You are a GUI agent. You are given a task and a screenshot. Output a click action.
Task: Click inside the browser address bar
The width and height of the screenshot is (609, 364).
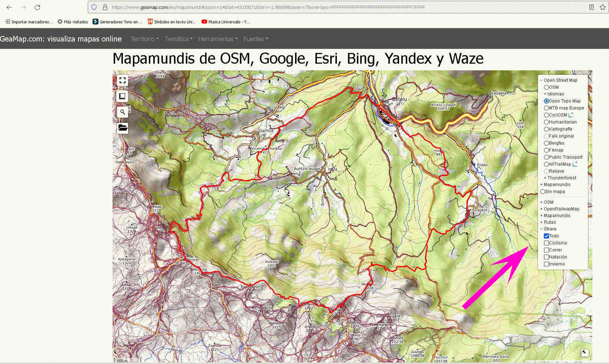[238, 7]
